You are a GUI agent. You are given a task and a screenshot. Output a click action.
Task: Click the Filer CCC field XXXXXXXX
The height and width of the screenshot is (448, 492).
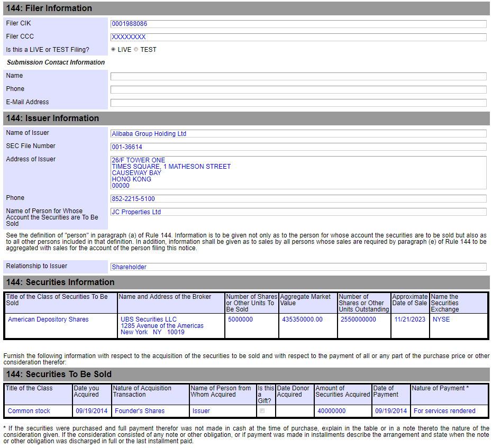tap(298, 37)
